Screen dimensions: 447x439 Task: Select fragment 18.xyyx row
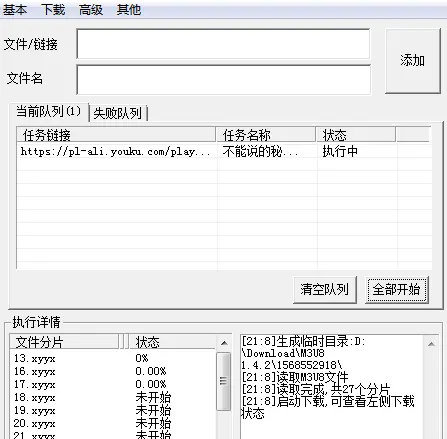click(x=113, y=398)
